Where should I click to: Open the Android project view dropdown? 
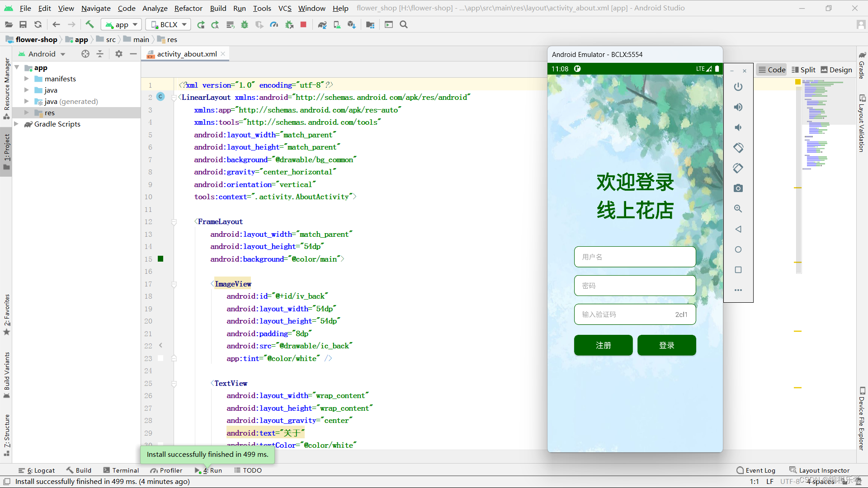click(42, 54)
